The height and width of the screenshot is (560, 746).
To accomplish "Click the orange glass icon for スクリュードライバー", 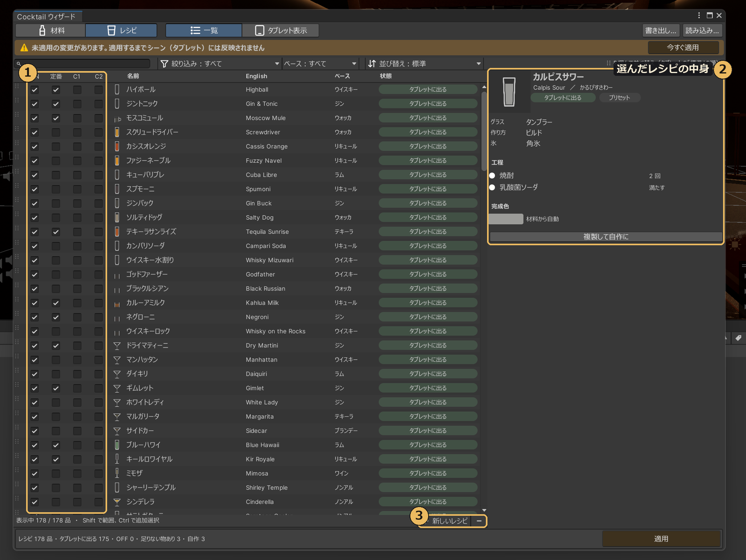I will (x=117, y=132).
